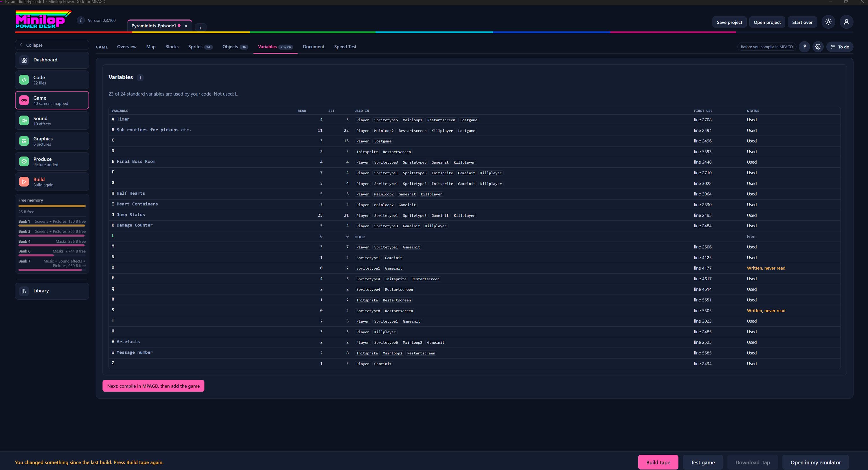Screen dimensions: 868x470
Task: Click Download .tap button
Action: [753, 462]
